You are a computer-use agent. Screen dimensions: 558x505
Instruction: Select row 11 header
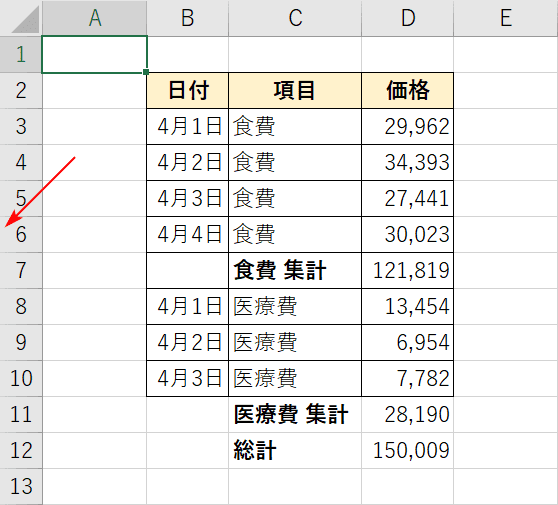tap(21, 415)
